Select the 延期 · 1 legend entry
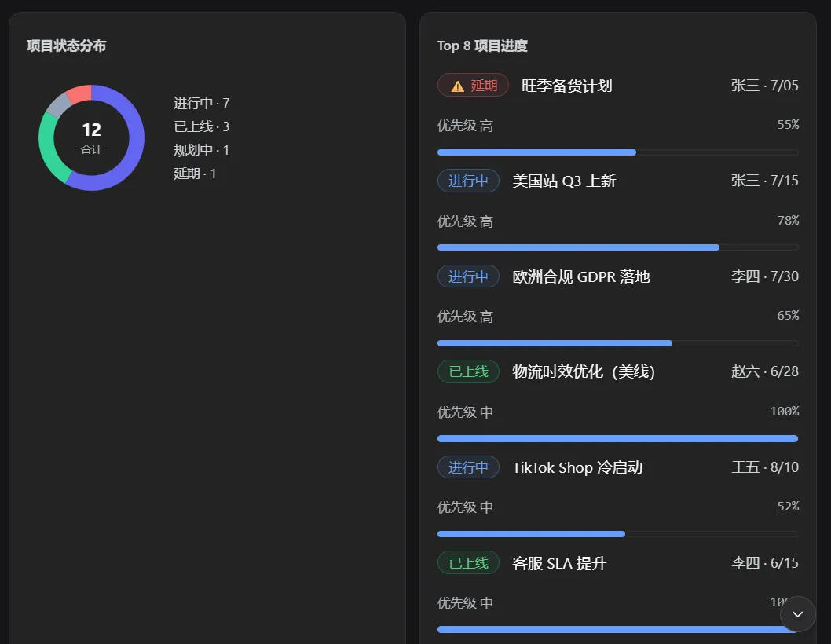831x644 pixels. [195, 174]
